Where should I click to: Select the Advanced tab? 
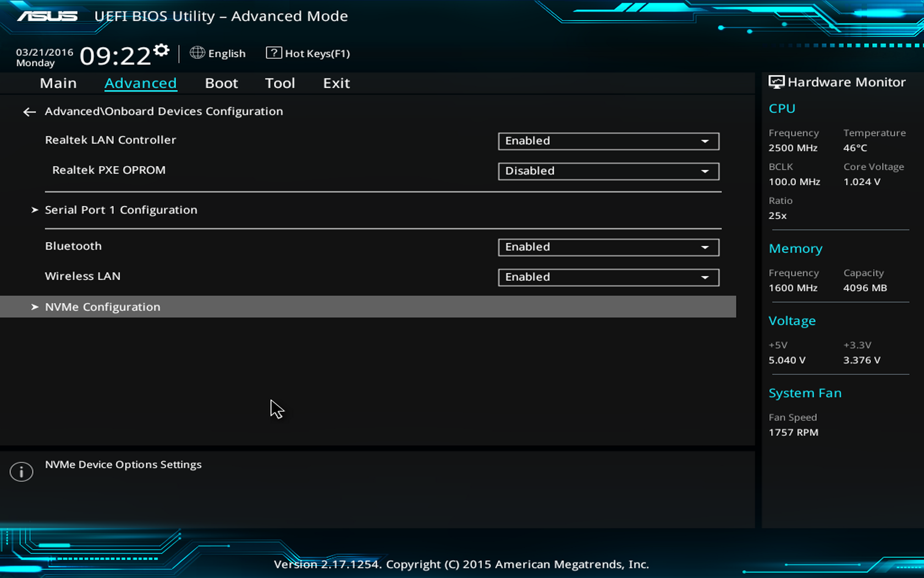coord(141,83)
